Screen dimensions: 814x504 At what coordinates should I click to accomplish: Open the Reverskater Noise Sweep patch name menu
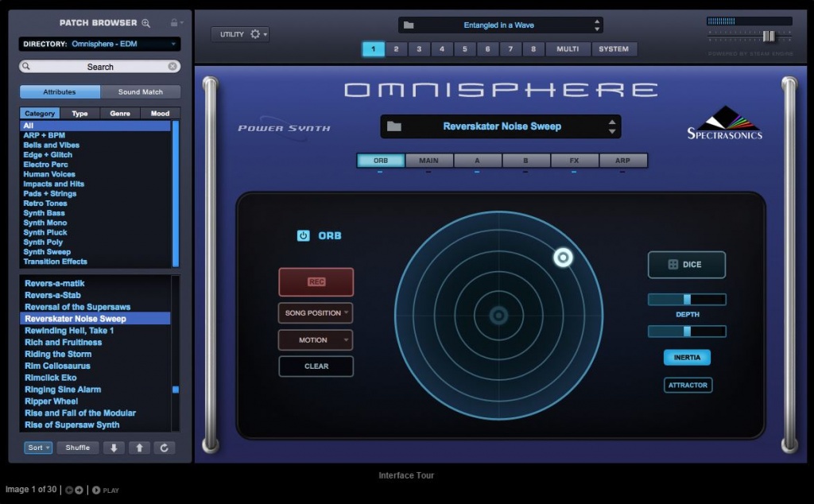point(502,126)
